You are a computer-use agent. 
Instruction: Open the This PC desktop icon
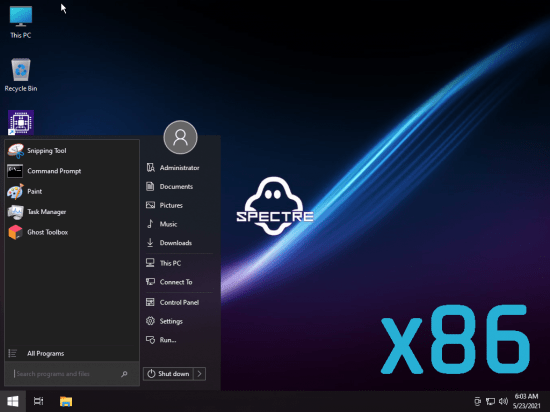21,22
